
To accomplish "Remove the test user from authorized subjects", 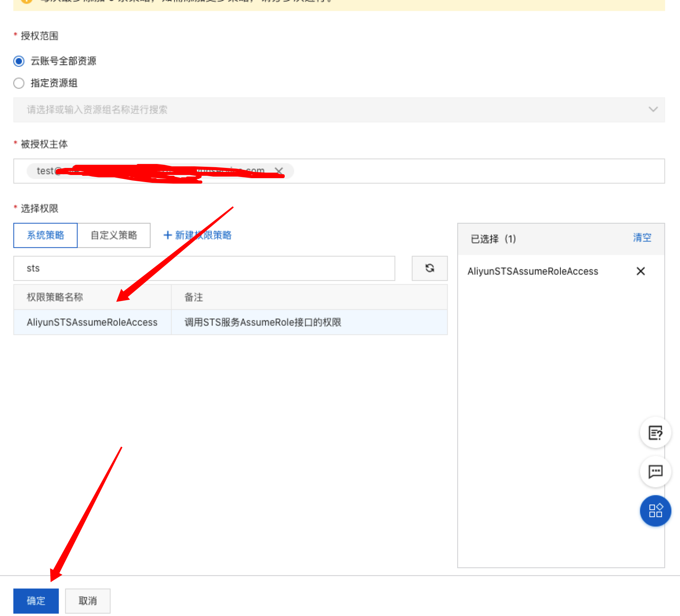I will (279, 171).
